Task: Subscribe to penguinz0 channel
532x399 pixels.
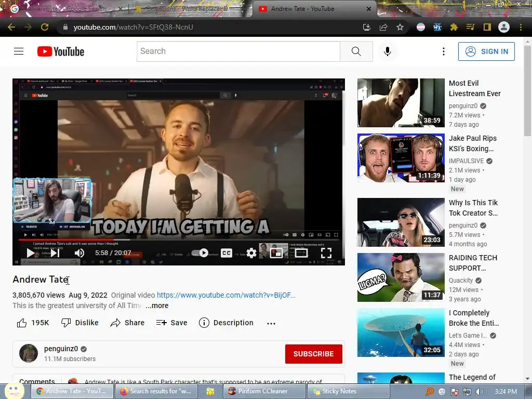Action: tap(313, 354)
